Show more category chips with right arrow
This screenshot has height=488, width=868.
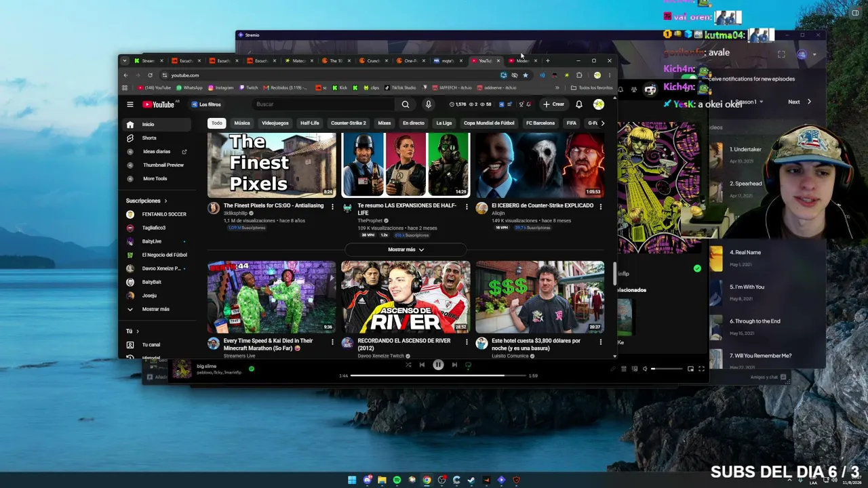602,123
